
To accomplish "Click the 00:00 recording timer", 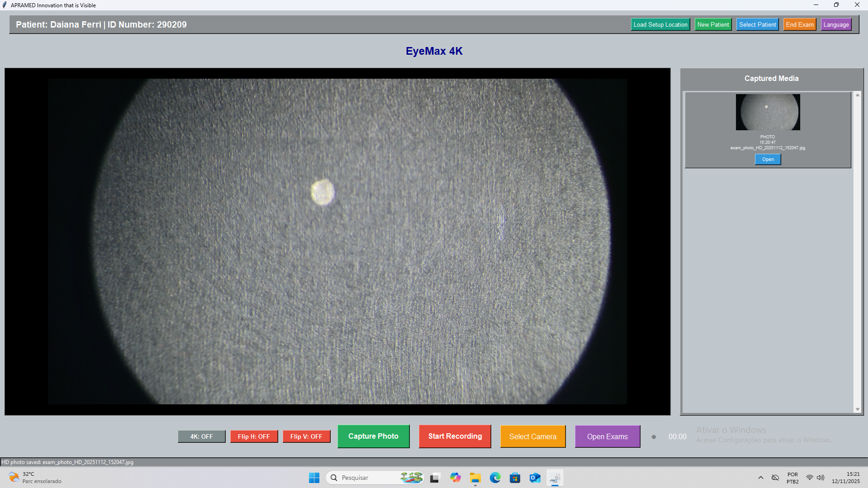I will (x=677, y=437).
